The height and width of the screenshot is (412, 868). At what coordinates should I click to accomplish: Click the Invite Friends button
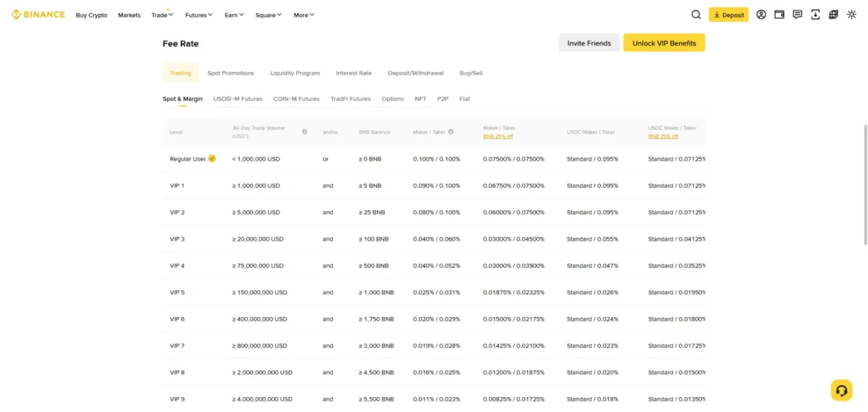[589, 43]
